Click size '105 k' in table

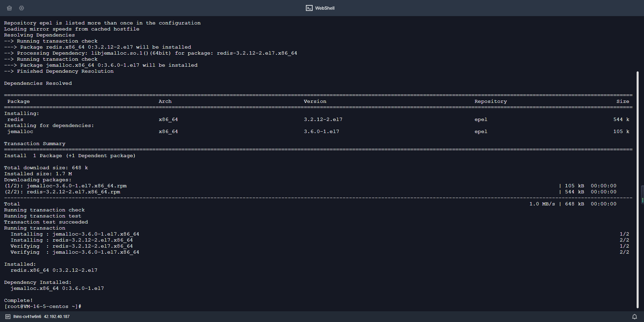[x=622, y=132]
